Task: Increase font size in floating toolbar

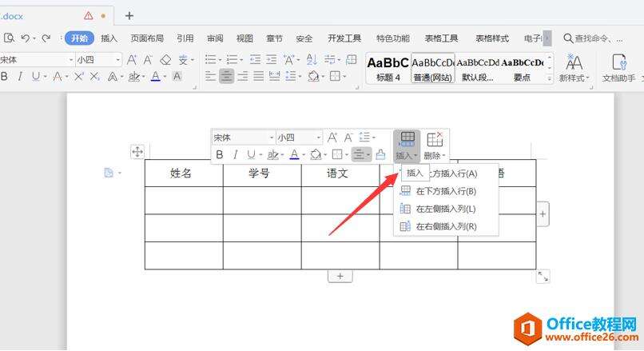Action: point(332,138)
